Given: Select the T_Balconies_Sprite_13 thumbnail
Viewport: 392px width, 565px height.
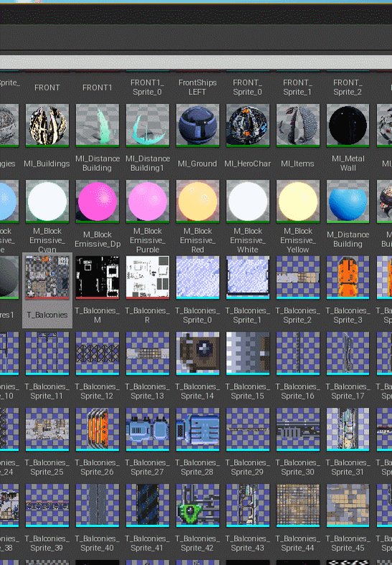Looking at the screenshot, I should (147, 353).
